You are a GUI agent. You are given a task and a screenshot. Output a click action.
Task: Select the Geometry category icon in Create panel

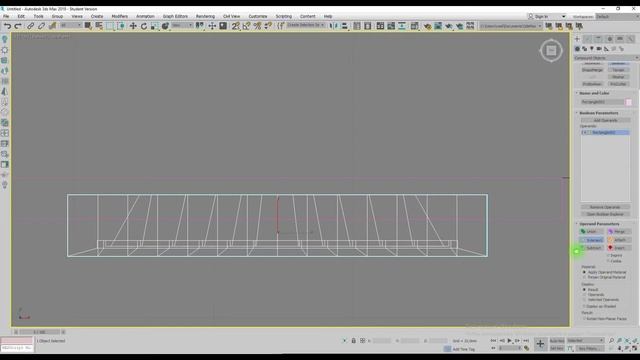click(x=577, y=49)
